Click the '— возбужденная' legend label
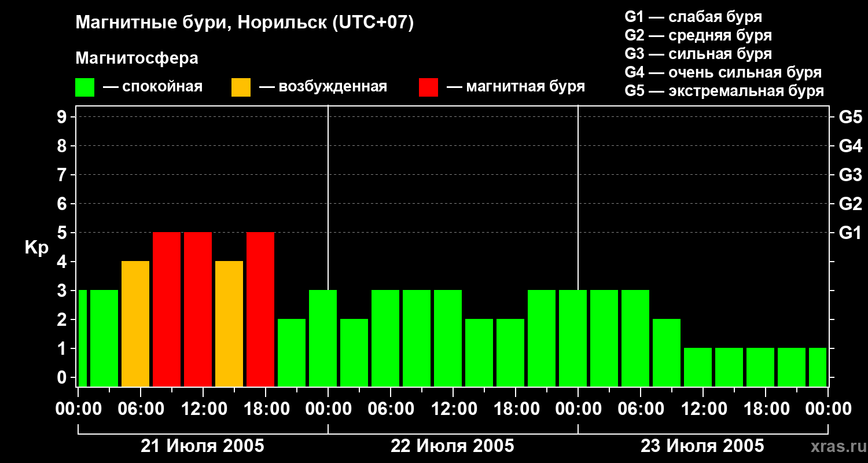Image resolution: width=868 pixels, height=463 pixels. pyautogui.click(x=323, y=87)
